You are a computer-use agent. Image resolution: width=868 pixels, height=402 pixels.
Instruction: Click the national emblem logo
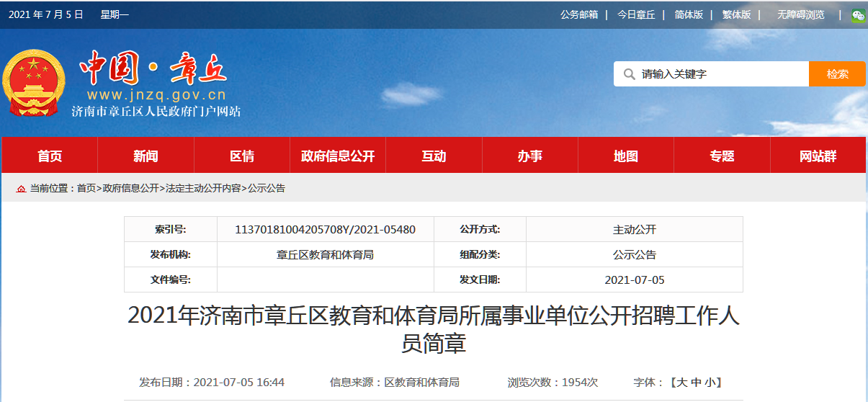[x=33, y=84]
